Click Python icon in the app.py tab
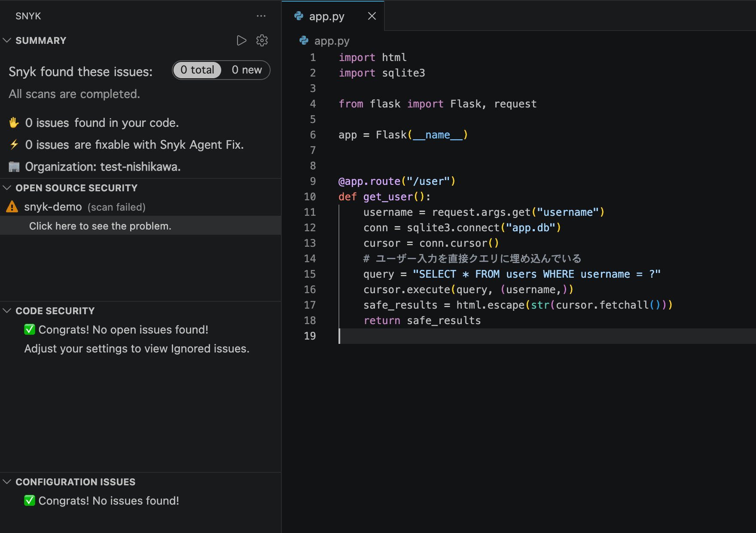This screenshot has width=756, height=533. [x=299, y=16]
